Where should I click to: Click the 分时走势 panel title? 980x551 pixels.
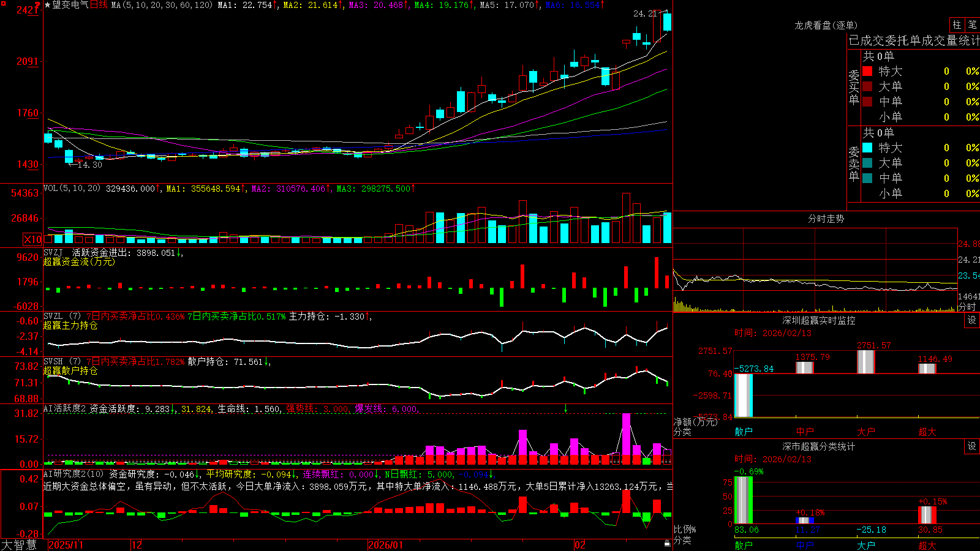pos(826,219)
